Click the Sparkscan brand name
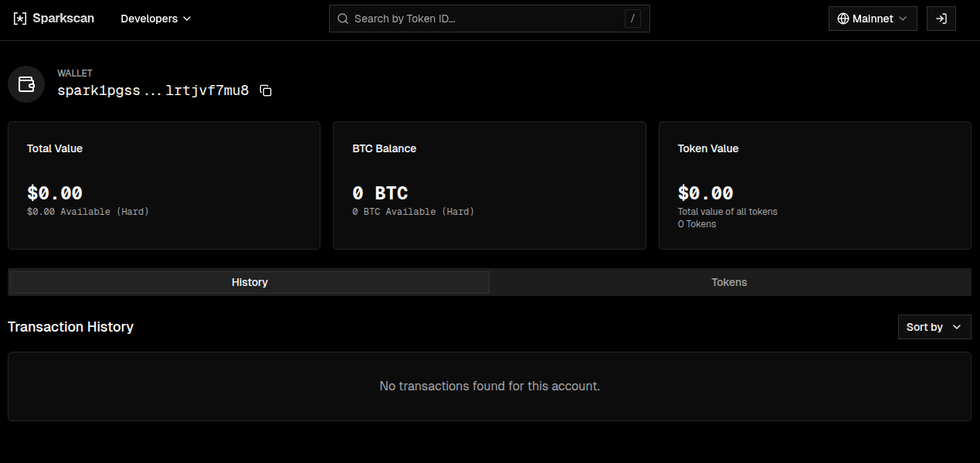980x463 pixels. 63,19
